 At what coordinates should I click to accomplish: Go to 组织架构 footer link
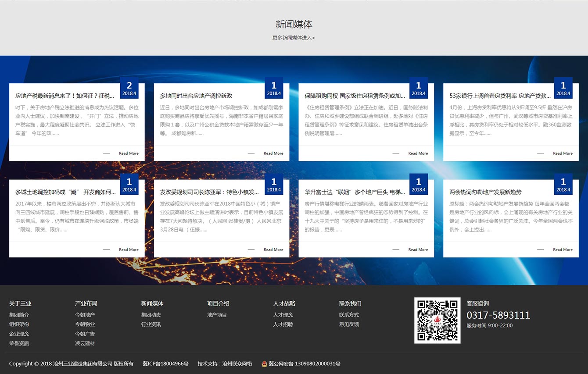(x=19, y=324)
